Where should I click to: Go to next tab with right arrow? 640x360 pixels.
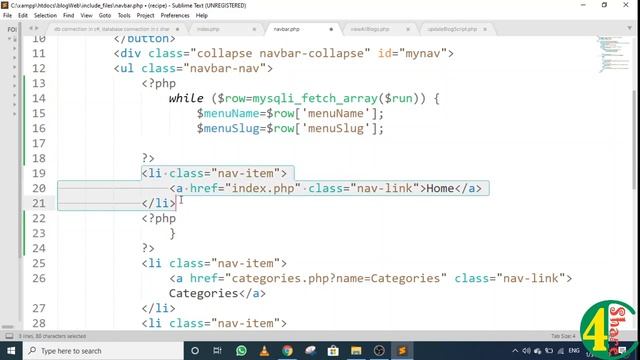(x=37, y=29)
